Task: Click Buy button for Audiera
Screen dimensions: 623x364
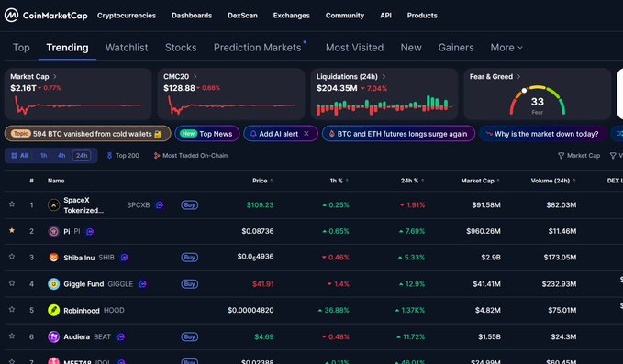Action: 190,336
